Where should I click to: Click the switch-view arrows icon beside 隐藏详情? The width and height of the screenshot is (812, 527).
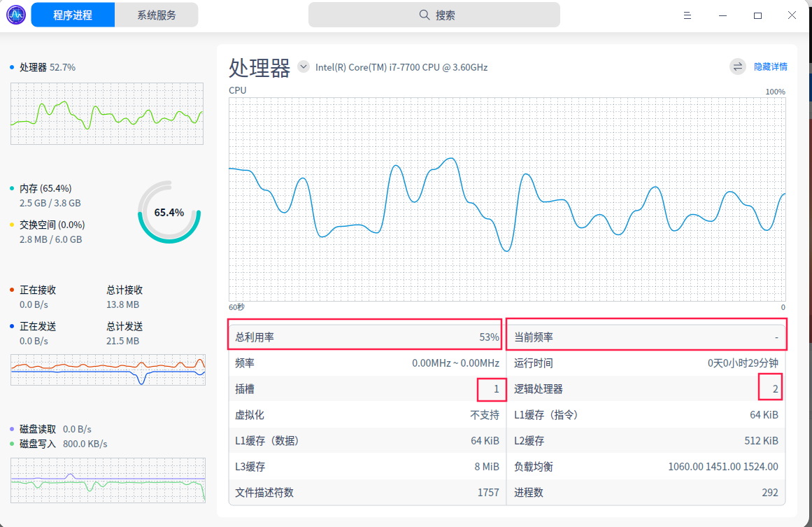coord(737,66)
